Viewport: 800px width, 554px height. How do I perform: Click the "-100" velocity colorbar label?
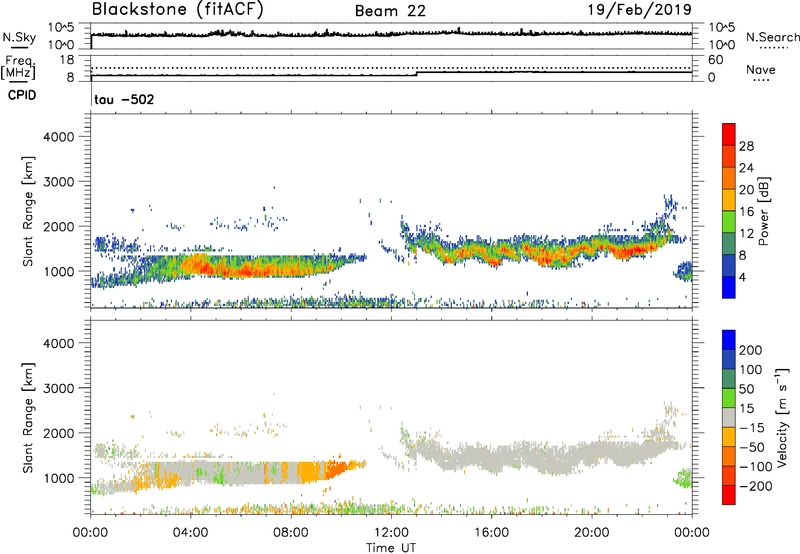coord(755,467)
